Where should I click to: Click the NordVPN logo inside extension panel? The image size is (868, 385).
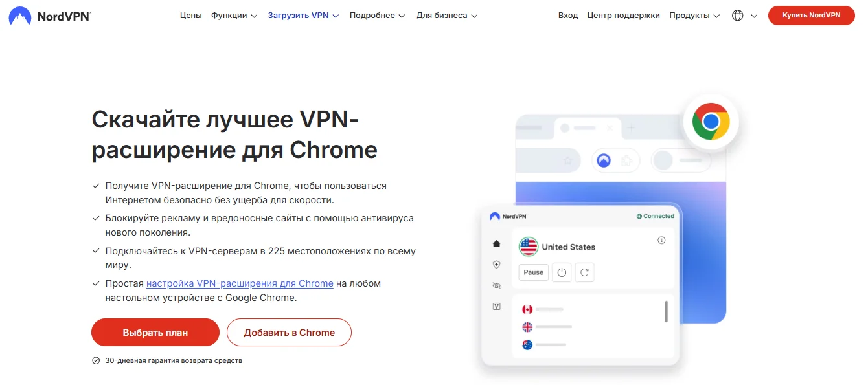coord(508,216)
